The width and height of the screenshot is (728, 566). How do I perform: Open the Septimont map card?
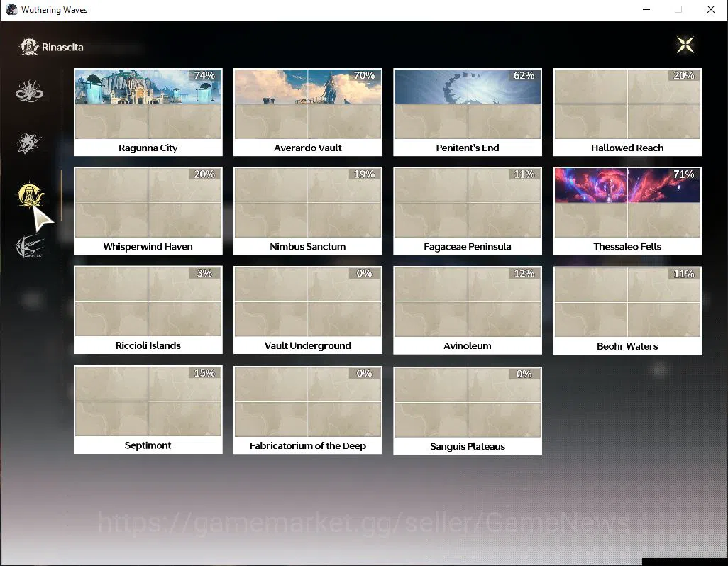[x=148, y=410]
